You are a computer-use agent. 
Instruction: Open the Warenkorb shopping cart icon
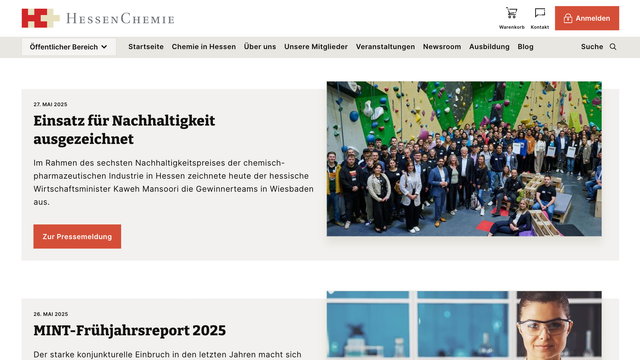(511, 13)
